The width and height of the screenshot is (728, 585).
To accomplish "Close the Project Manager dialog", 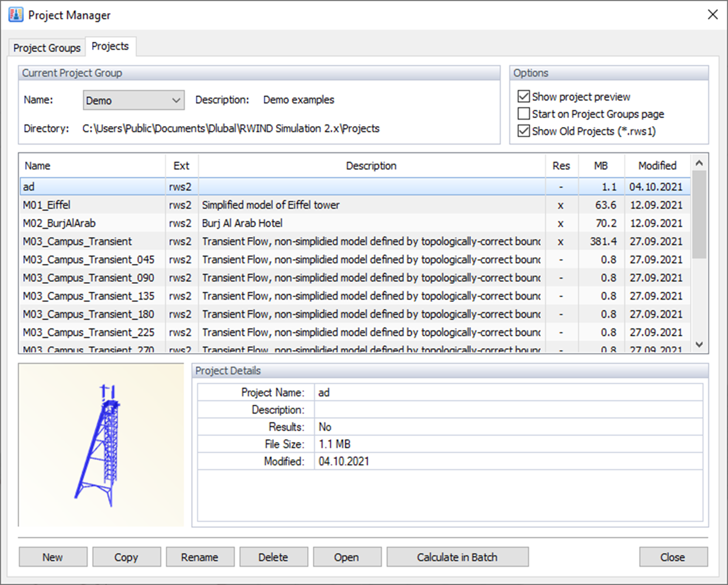I will click(673, 557).
